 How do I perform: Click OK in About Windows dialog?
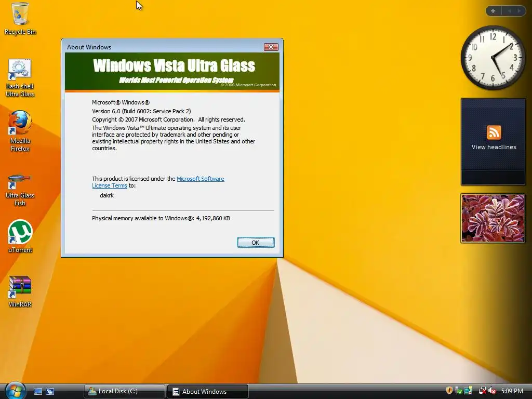pyautogui.click(x=256, y=243)
